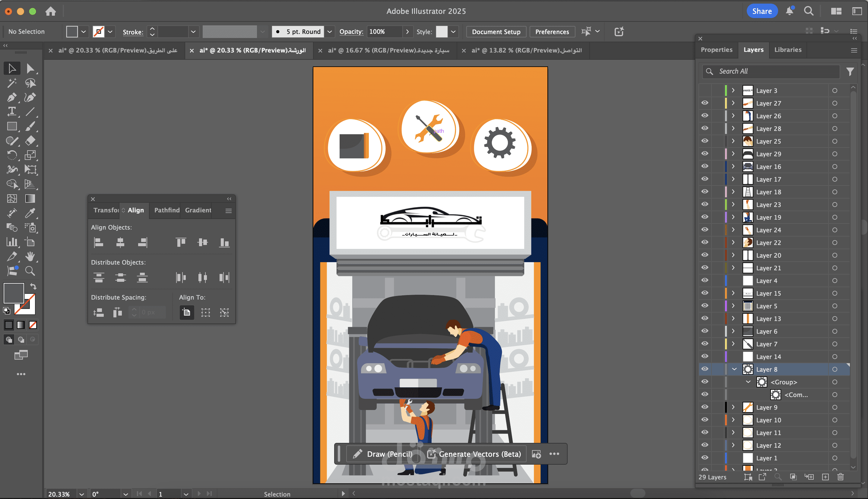Toggle visibility of Layer 16
The height and width of the screenshot is (499, 868).
pyautogui.click(x=705, y=167)
